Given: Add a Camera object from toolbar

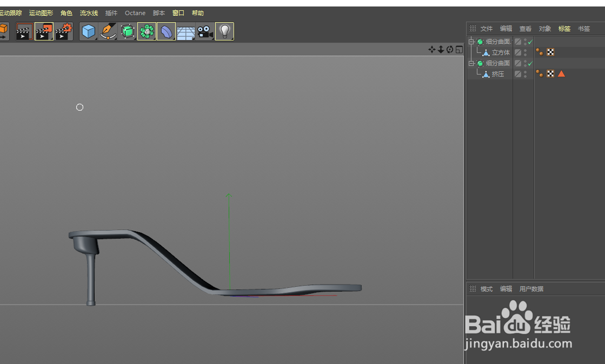Looking at the screenshot, I should pyautogui.click(x=205, y=32).
